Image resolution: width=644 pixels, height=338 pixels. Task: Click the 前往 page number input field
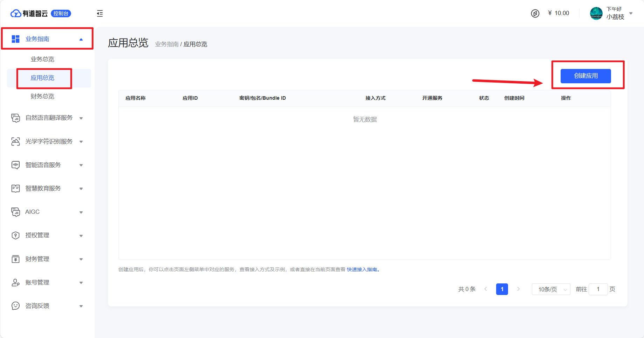coord(598,289)
